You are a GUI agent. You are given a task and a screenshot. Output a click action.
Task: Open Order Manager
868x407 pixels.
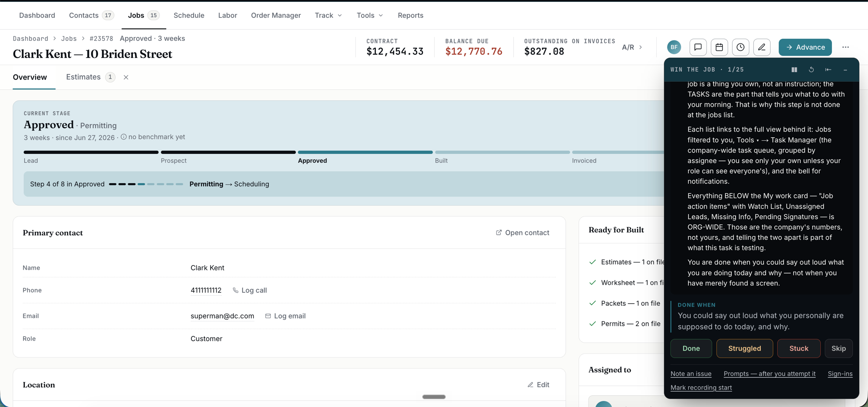point(276,15)
